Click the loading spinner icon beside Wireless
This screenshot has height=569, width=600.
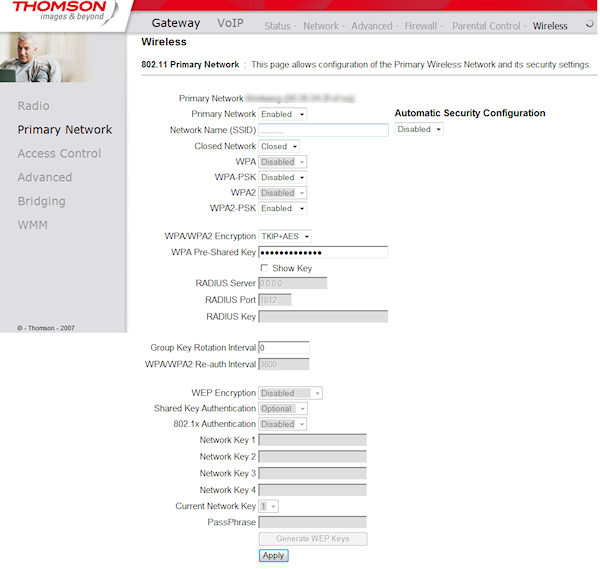590,24
